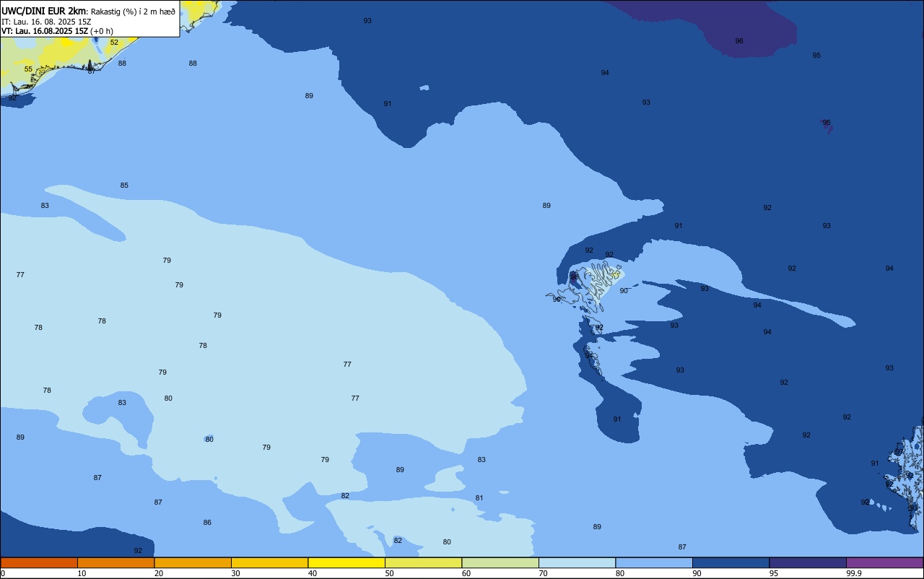Click the 'IT: Lau. 16. 08. 2025 15Z' line
Viewport: 924px width, 579px height.
point(46,22)
